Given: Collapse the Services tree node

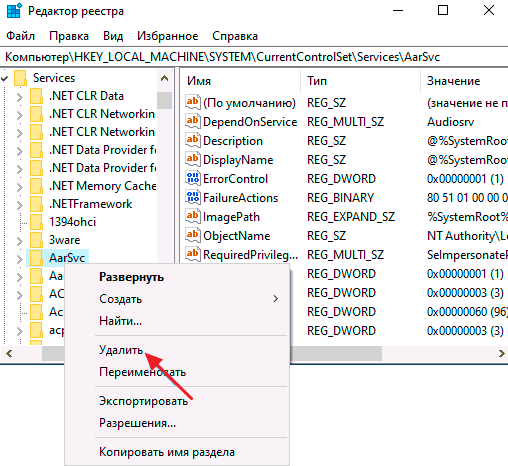Looking at the screenshot, I should (x=4, y=79).
